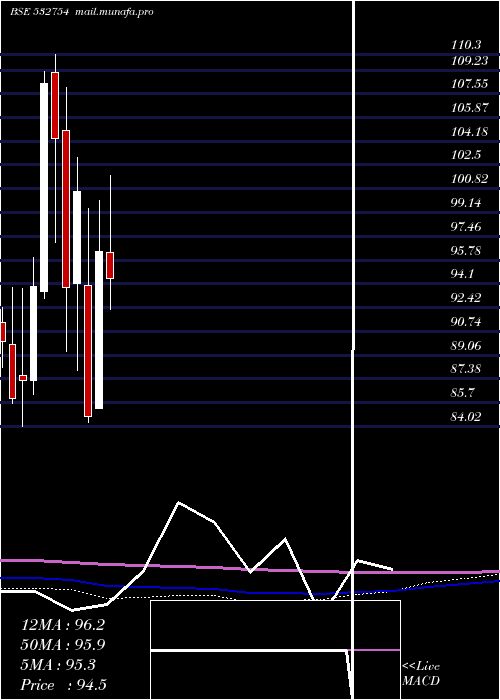Click the 104.18 price level label

click(x=469, y=132)
